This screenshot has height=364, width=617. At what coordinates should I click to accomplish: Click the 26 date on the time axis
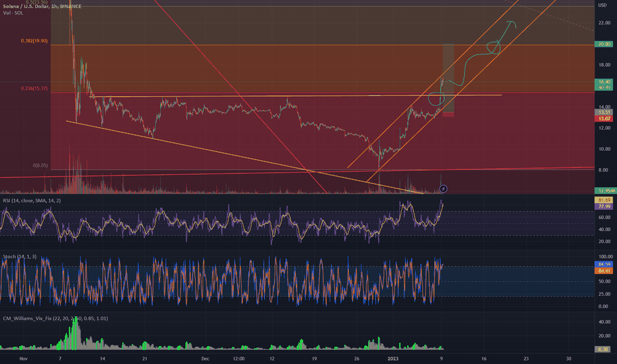pos(357,359)
